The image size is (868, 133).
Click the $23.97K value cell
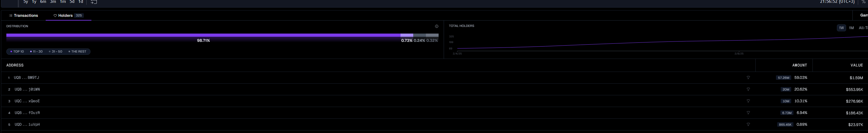[856, 125]
